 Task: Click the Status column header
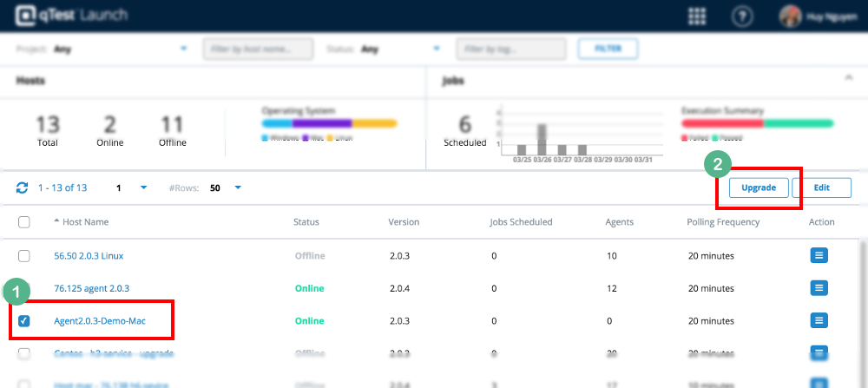(x=307, y=222)
